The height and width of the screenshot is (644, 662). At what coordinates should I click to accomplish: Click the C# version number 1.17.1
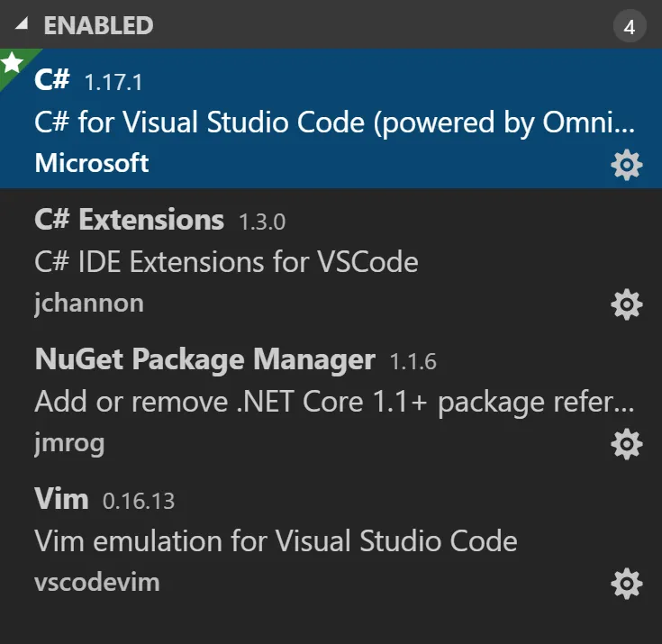[x=113, y=82]
